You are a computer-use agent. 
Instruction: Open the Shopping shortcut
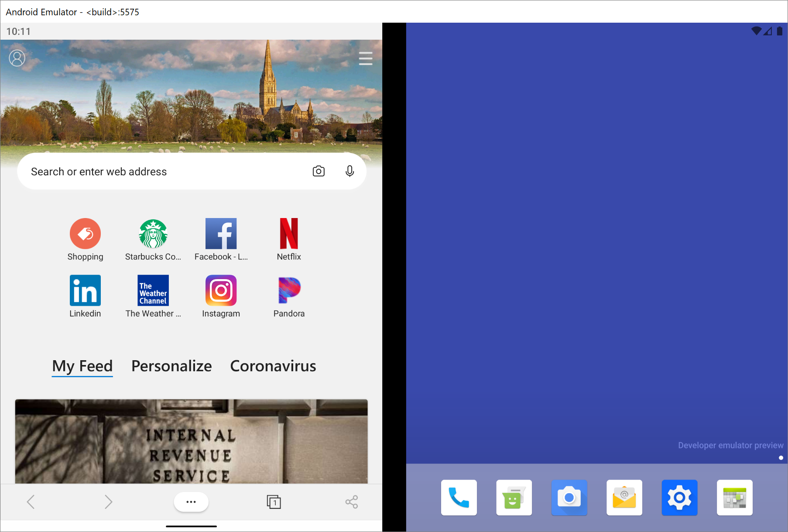[x=85, y=234]
